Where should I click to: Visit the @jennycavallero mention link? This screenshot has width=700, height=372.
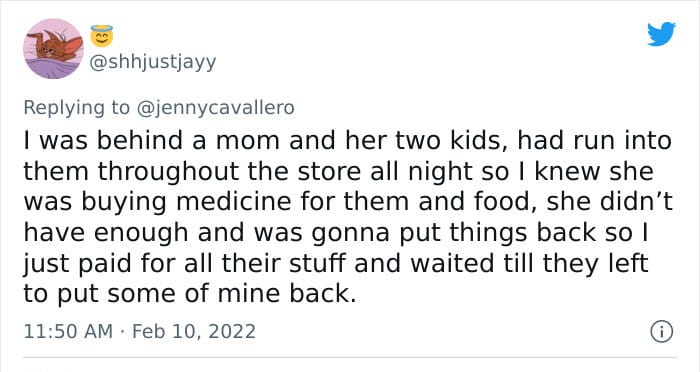215,108
